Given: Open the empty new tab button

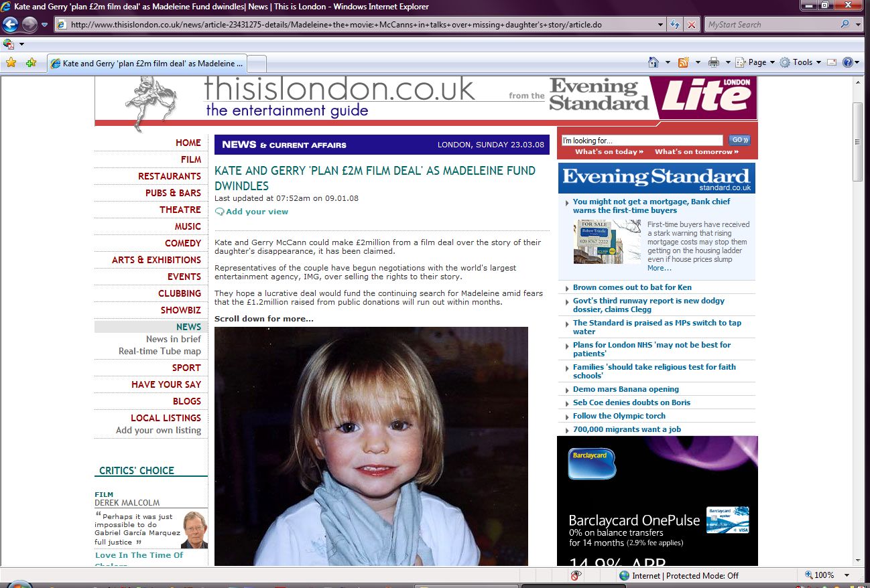Looking at the screenshot, I should pyautogui.click(x=257, y=64).
